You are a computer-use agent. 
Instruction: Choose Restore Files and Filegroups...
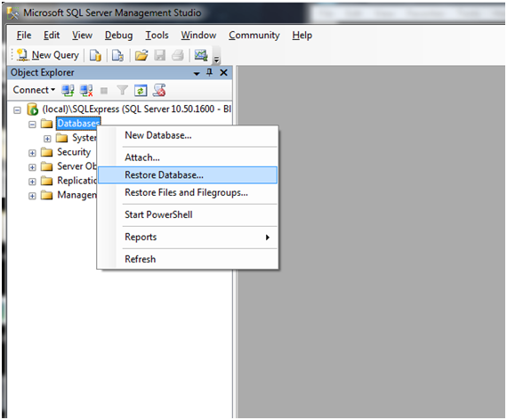pos(188,193)
